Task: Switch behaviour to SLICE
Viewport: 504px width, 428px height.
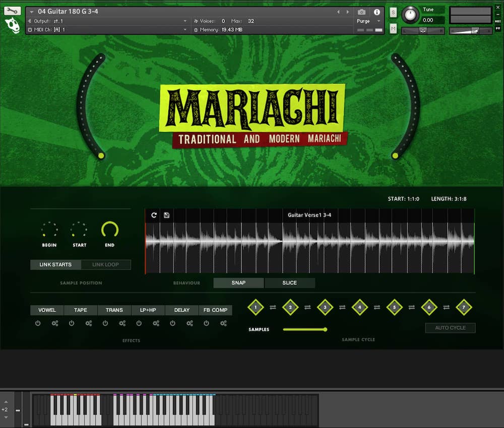Action: pyautogui.click(x=290, y=283)
